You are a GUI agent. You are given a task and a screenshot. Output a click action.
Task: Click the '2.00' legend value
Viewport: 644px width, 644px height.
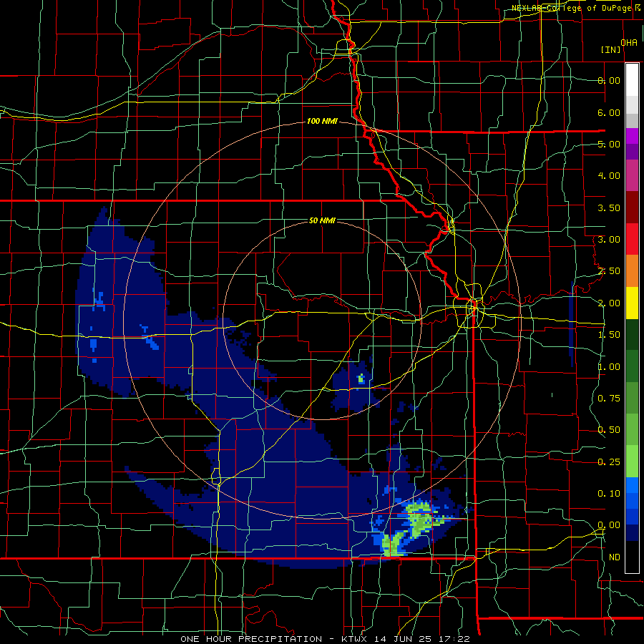(x=609, y=303)
